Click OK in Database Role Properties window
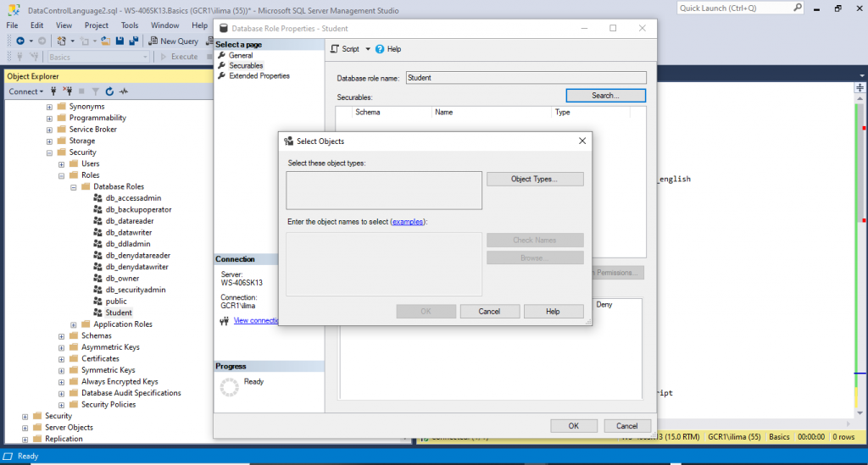The height and width of the screenshot is (465, 868). 574,426
